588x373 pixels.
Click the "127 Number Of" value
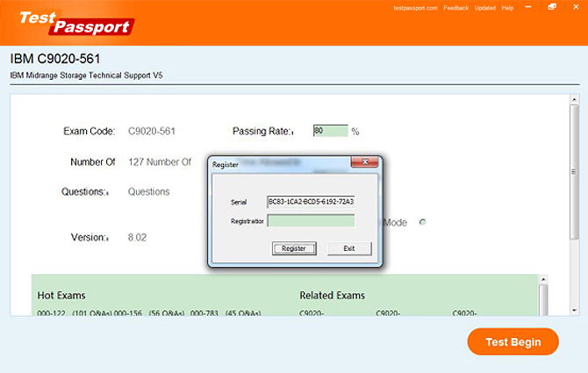160,162
